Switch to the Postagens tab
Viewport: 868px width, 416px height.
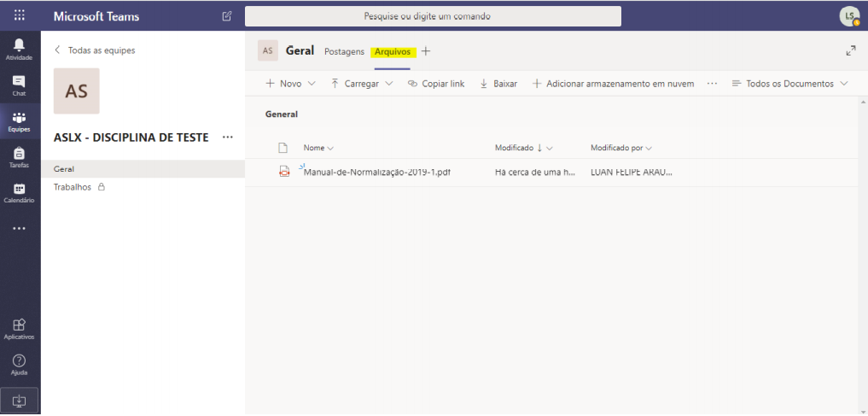click(344, 51)
